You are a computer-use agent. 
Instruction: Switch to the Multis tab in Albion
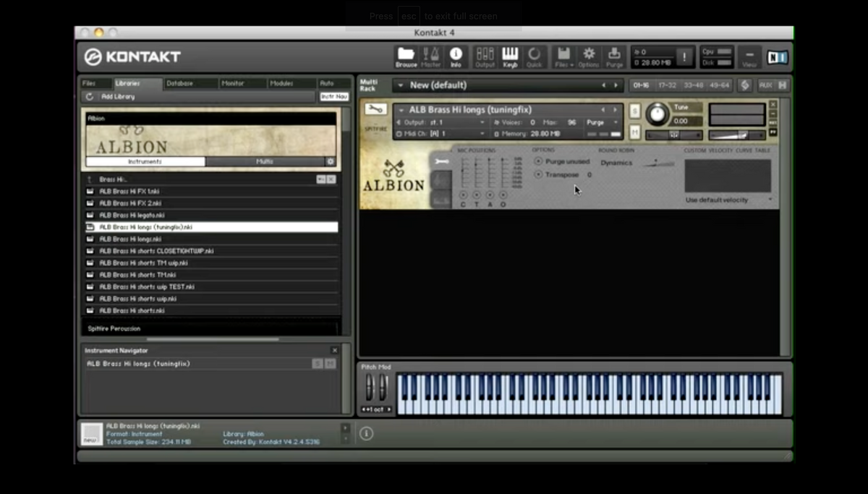point(265,161)
